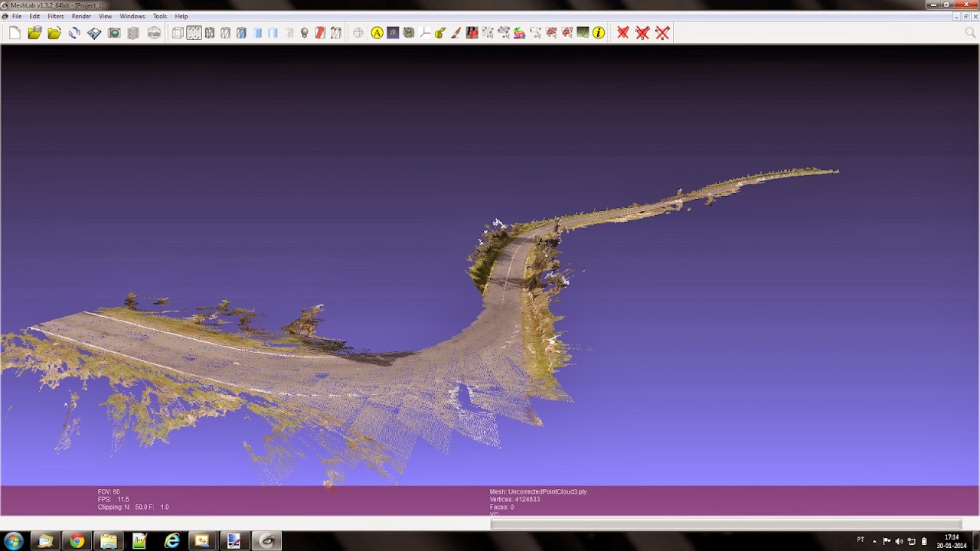The image size is (980, 551).
Task: Select the measuring tape tool
Action: pos(440,33)
